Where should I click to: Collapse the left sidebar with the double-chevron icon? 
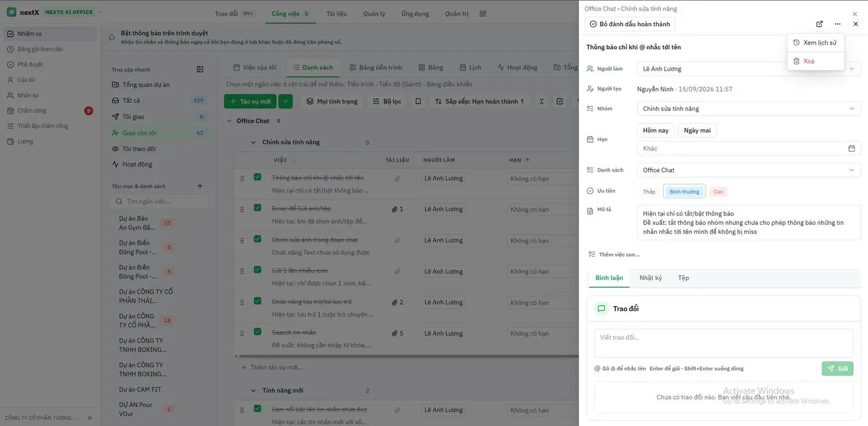click(90, 417)
